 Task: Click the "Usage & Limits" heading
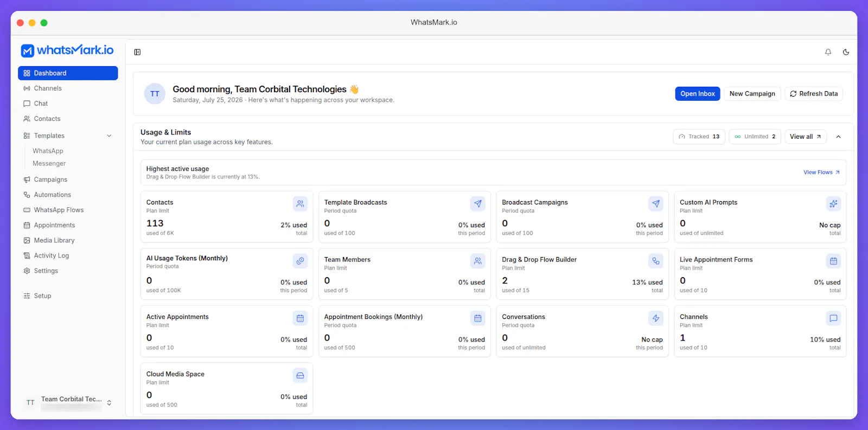pyautogui.click(x=165, y=132)
